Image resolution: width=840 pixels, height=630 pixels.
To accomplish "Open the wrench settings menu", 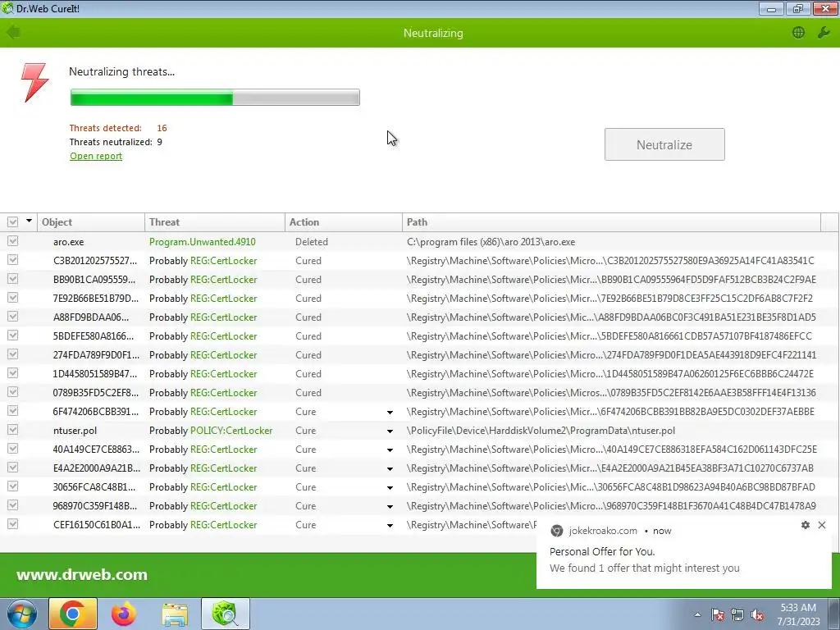I will coord(824,33).
